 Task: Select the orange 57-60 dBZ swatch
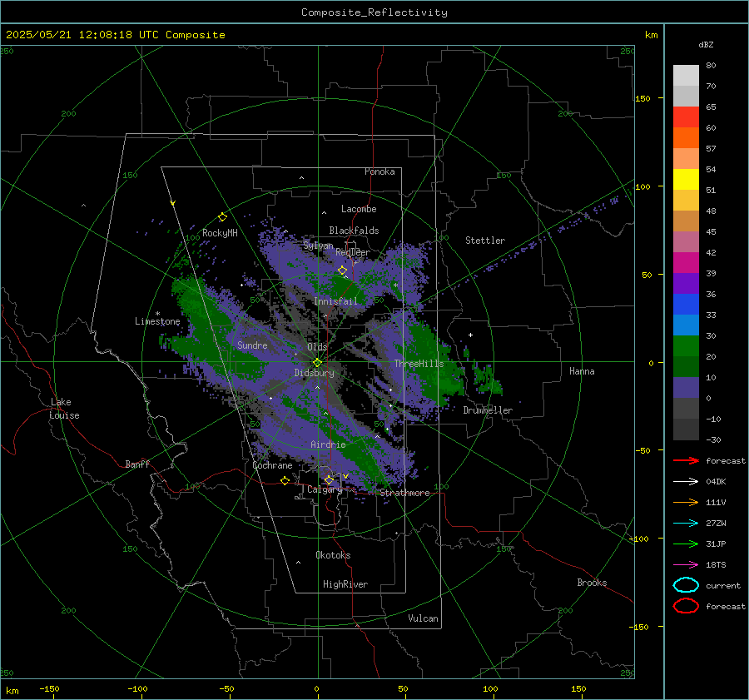686,138
